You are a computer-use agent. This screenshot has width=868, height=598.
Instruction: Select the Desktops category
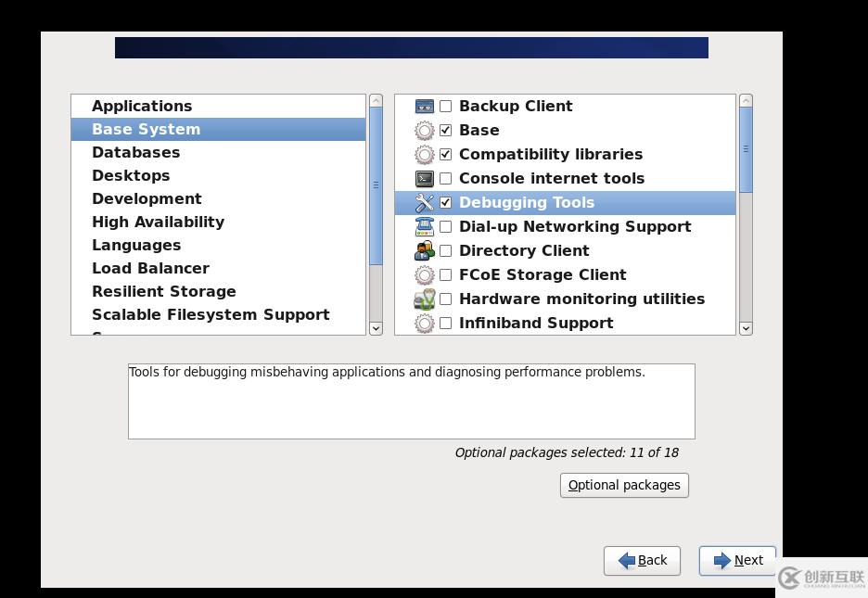[x=219, y=176]
